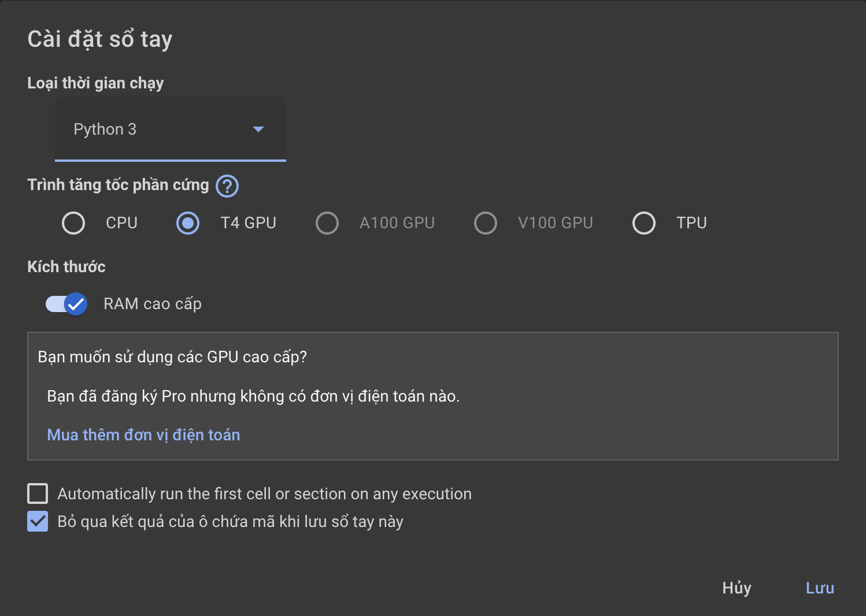866x616 pixels.
Task: Choose the A100 GPU radio option
Action: [x=327, y=223]
